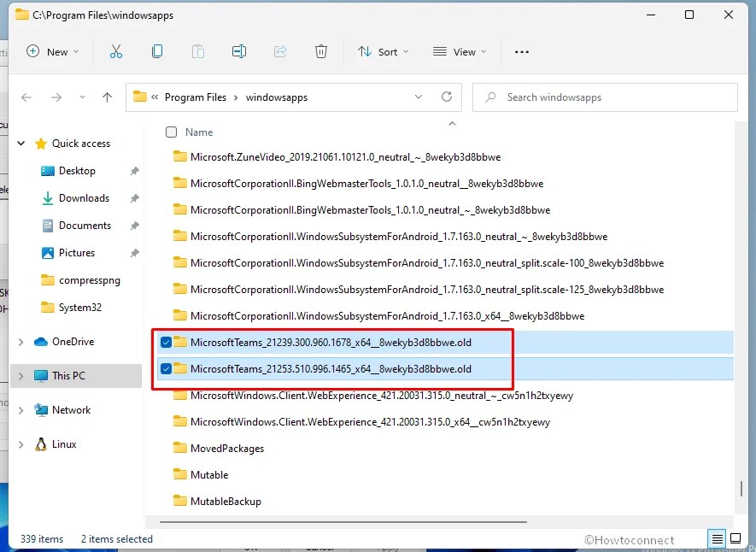Expand the Network tree node

[21, 410]
